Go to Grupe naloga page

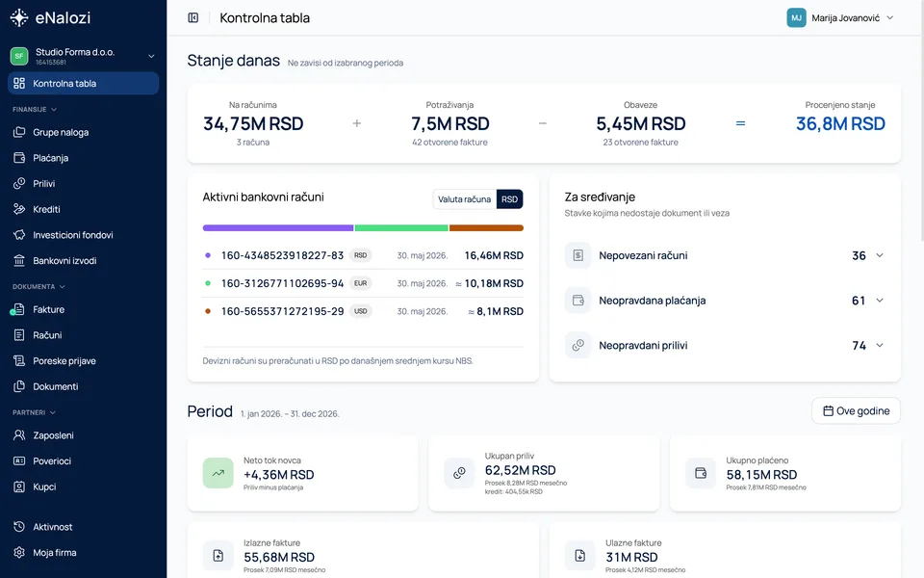coord(83,132)
